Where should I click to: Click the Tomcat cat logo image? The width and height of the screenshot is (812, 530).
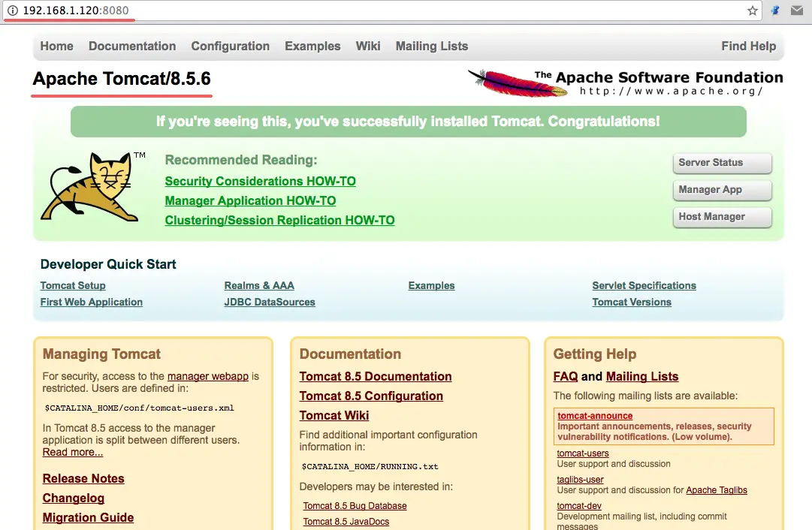(x=93, y=187)
